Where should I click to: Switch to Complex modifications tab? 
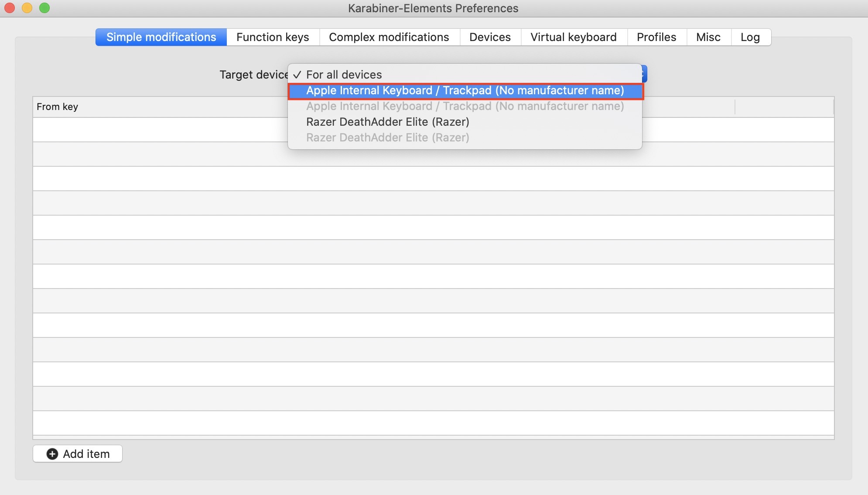tap(389, 37)
